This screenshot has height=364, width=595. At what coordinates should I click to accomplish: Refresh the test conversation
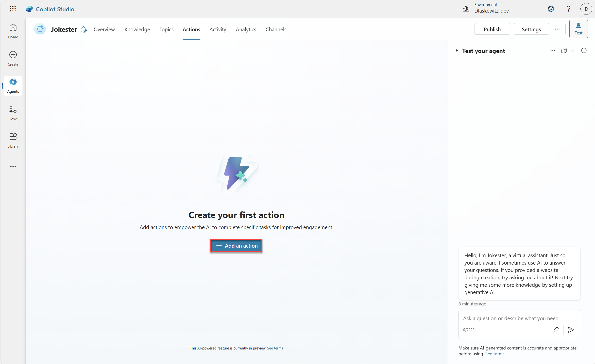584,51
